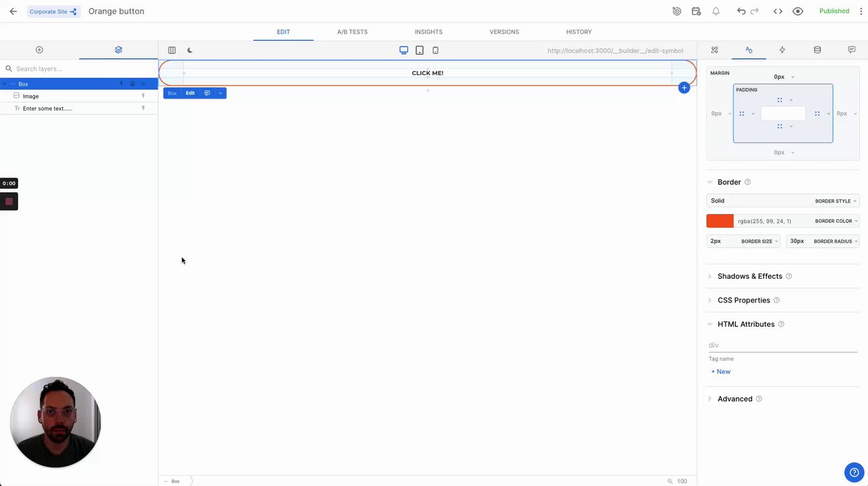Click the Image layer icon
The width and height of the screenshot is (868, 486).
pyautogui.click(x=17, y=96)
